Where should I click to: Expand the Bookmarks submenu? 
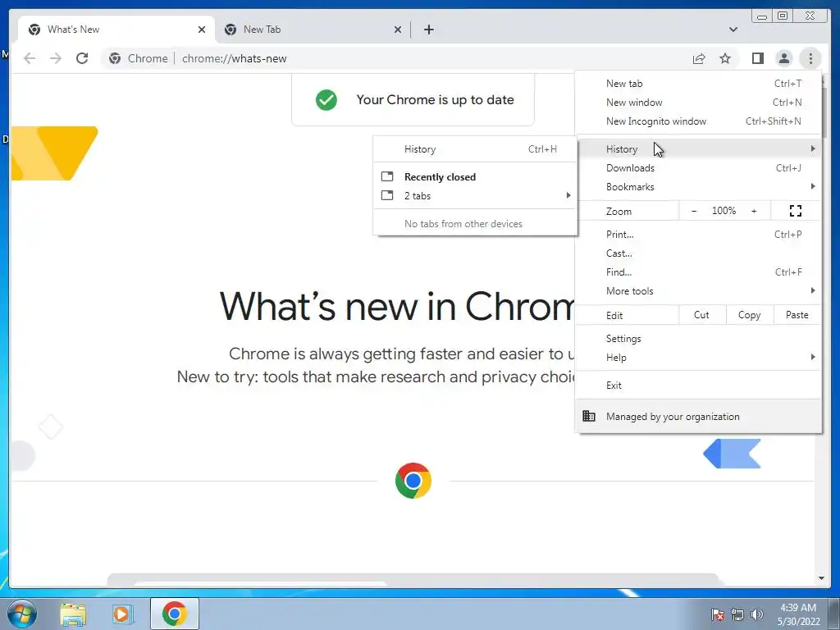699,187
